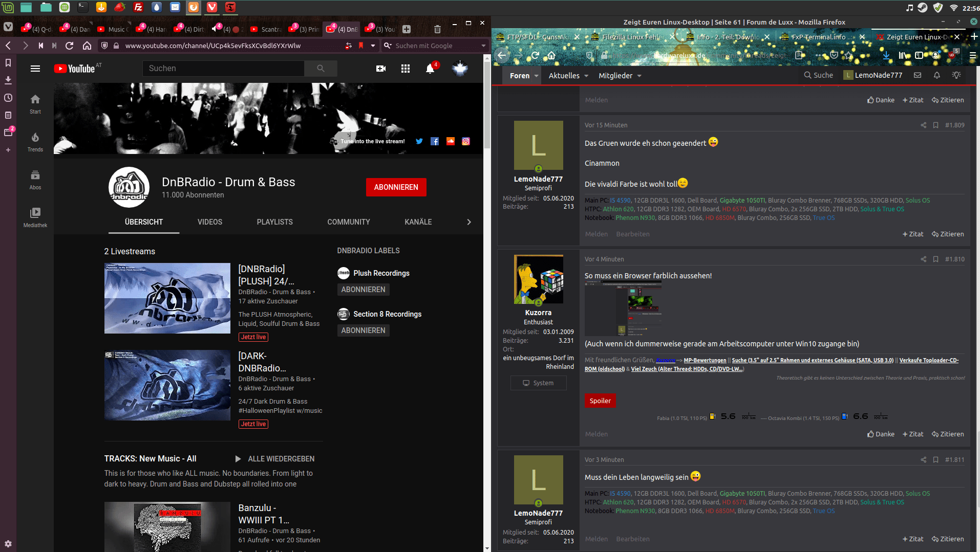
Task: Click Danke on Kuzorra's post
Action: pos(881,434)
